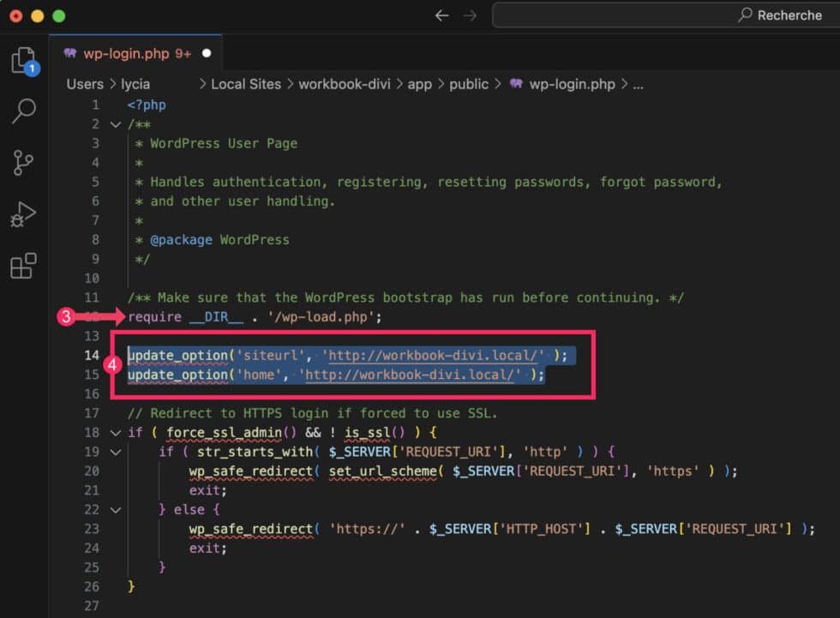Viewport: 840px width, 618px height.
Task: Collapse the else block at line 22
Action: pos(116,509)
